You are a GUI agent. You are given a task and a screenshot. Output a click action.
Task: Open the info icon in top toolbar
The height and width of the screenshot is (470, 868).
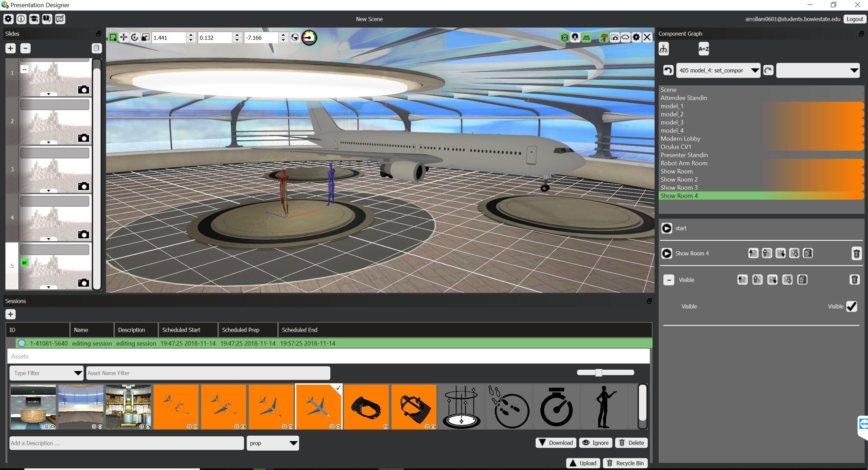(x=21, y=19)
